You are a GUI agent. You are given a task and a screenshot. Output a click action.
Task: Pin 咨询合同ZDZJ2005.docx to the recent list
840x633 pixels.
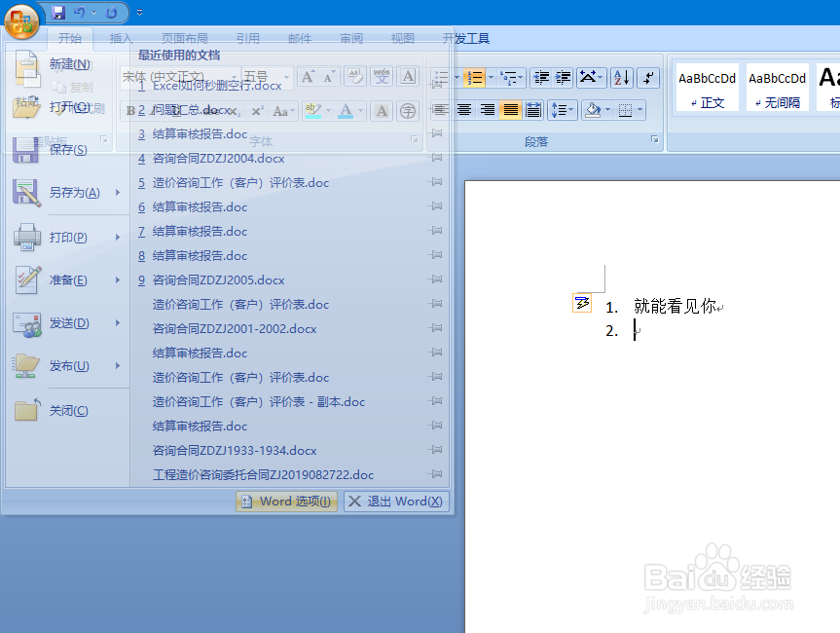pyautogui.click(x=437, y=279)
